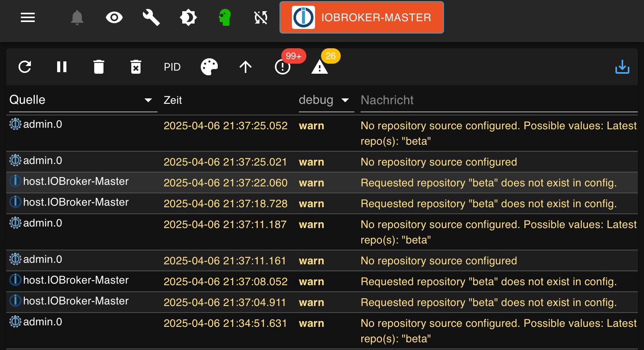Open system settings wrench icon
This screenshot has height=350, width=644.
(151, 17)
